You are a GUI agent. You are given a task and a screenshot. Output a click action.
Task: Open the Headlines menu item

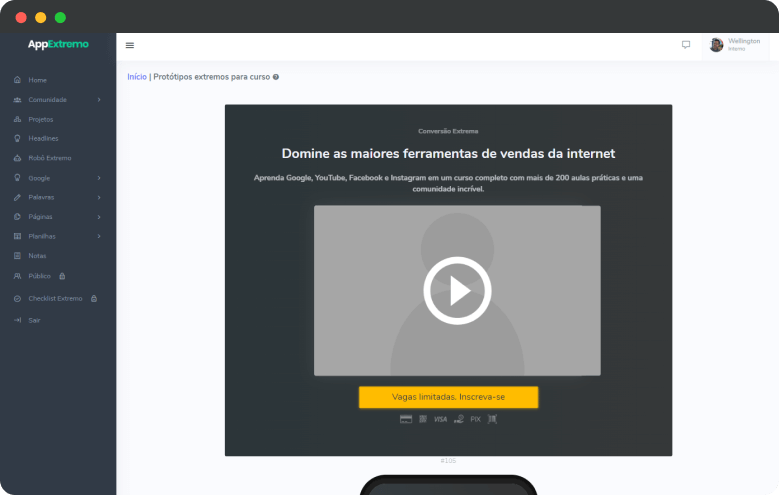[43, 138]
